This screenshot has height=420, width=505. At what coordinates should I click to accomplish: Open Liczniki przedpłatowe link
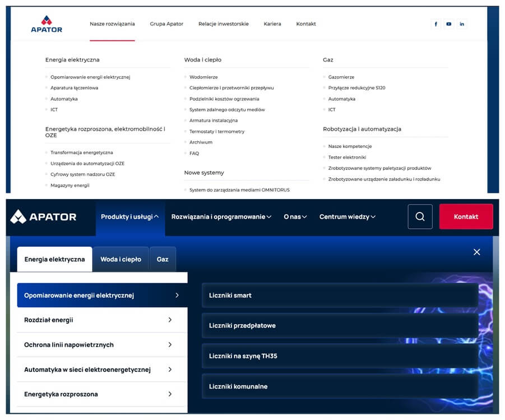[x=340, y=326]
